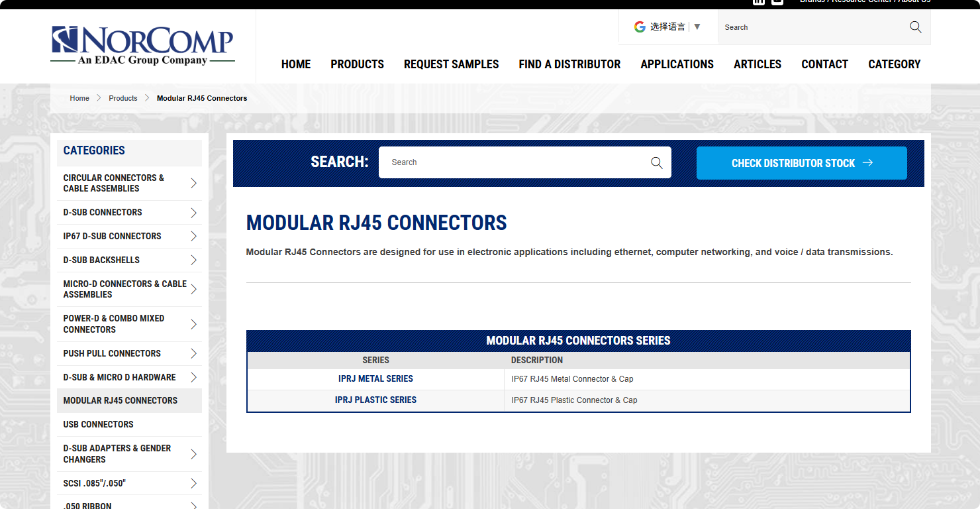
Task: Open the language selection dropdown arrow
Action: pos(697,27)
